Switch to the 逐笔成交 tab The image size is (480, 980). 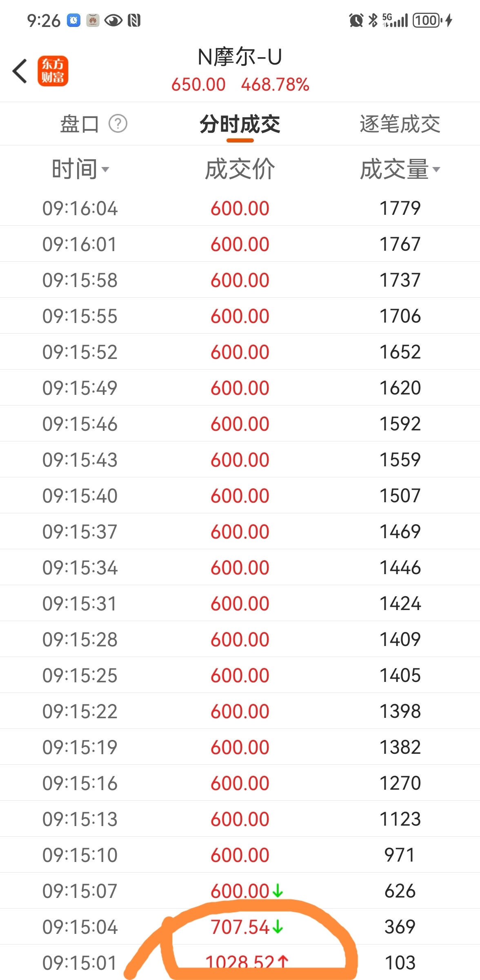[400, 124]
